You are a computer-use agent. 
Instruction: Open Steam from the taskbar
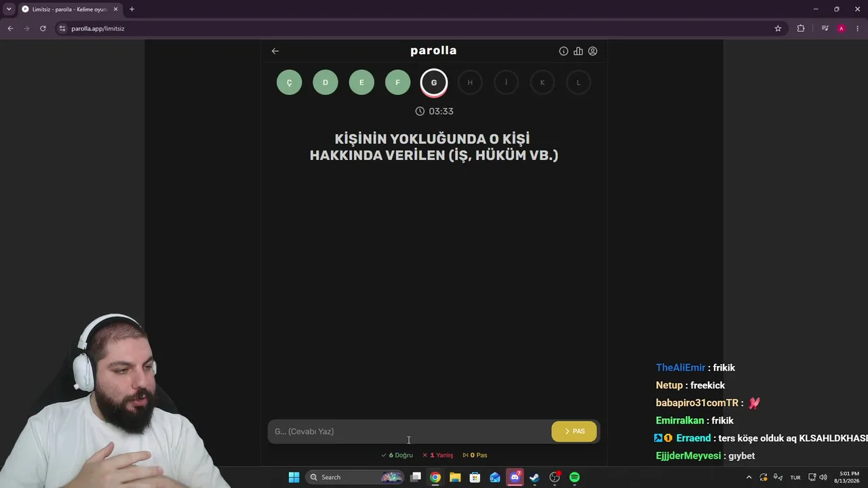point(534,477)
